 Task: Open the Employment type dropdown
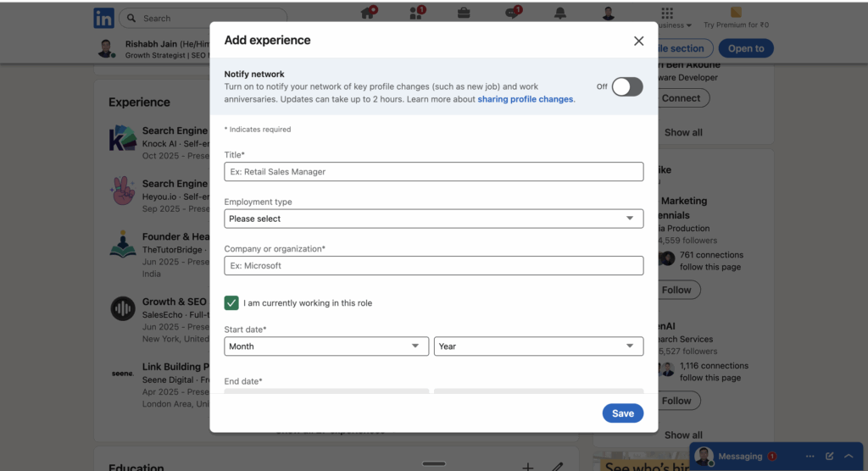433,219
